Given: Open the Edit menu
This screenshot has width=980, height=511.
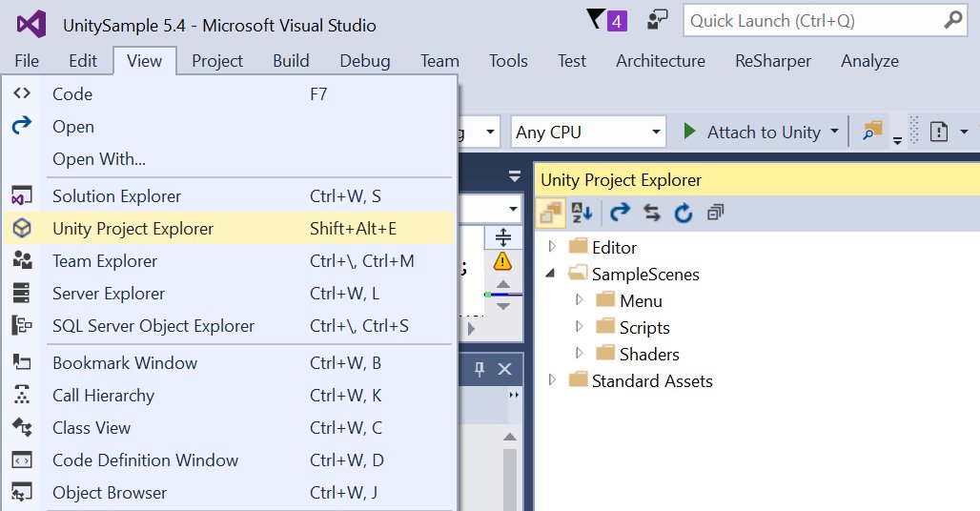Looking at the screenshot, I should [x=83, y=61].
